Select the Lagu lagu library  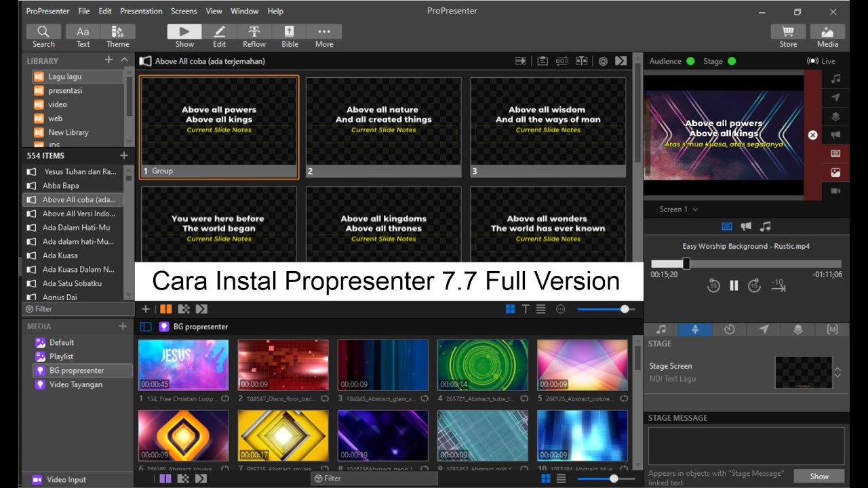(x=77, y=77)
